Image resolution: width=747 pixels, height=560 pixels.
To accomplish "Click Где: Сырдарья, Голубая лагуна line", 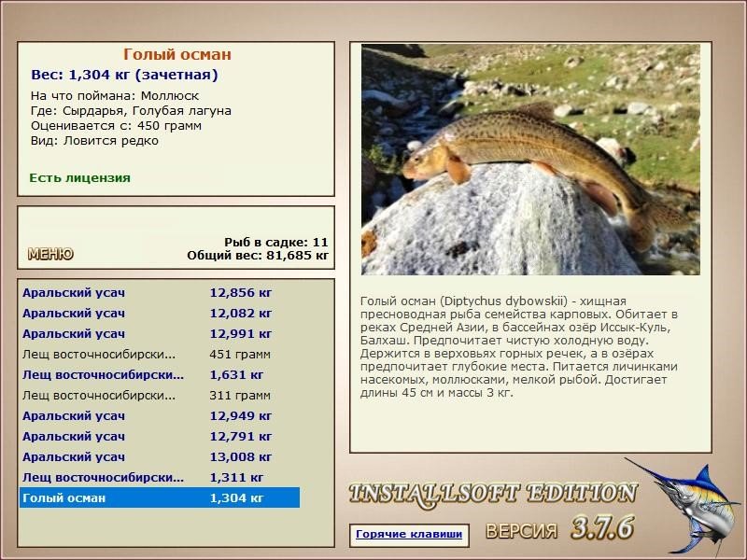I will tap(131, 111).
